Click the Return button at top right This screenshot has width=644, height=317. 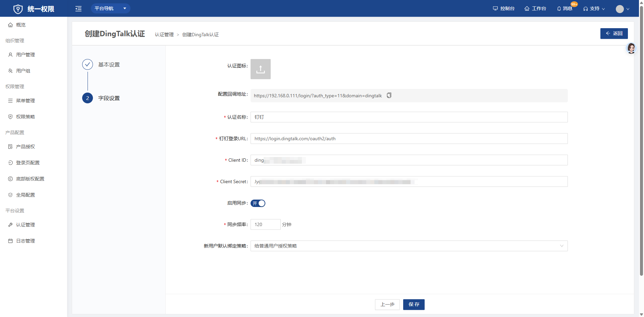point(614,34)
